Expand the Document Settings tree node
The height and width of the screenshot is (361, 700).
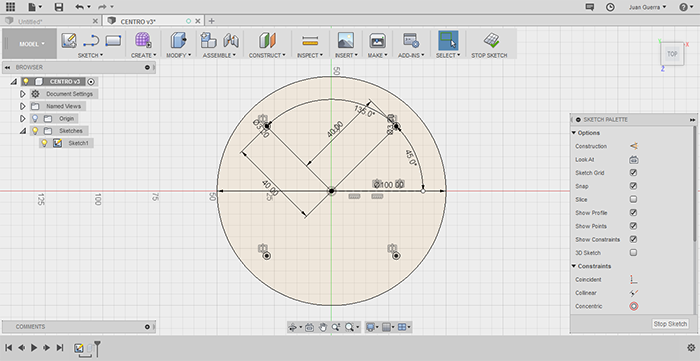click(23, 94)
